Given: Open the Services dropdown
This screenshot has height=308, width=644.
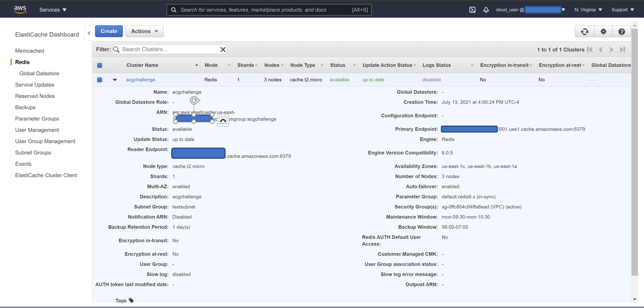Looking at the screenshot, I should tap(53, 10).
